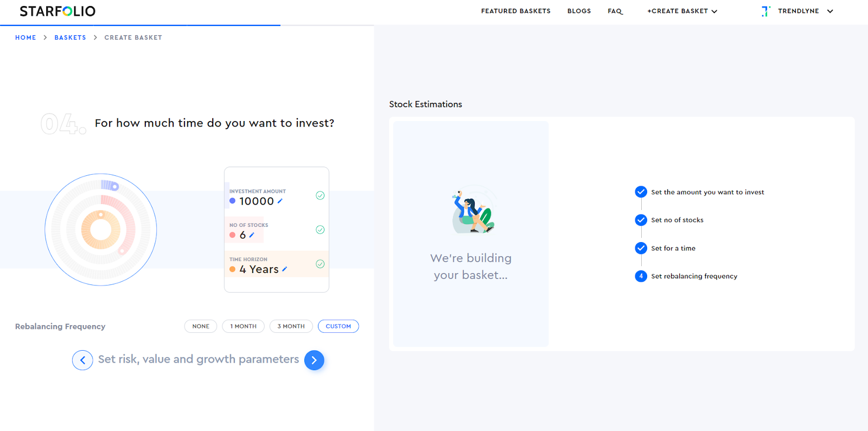Click the 10000 investment amount value
The image size is (868, 431).
coord(257,201)
